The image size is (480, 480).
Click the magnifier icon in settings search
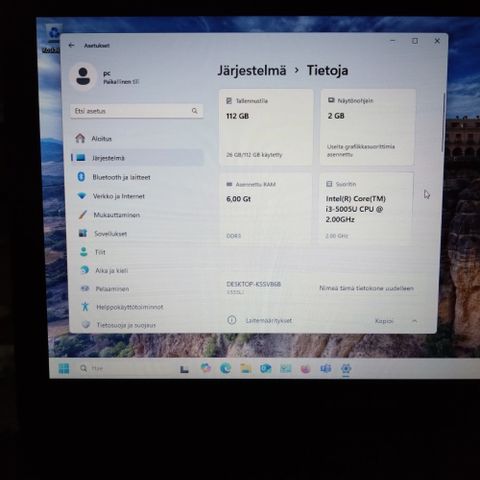tap(195, 111)
